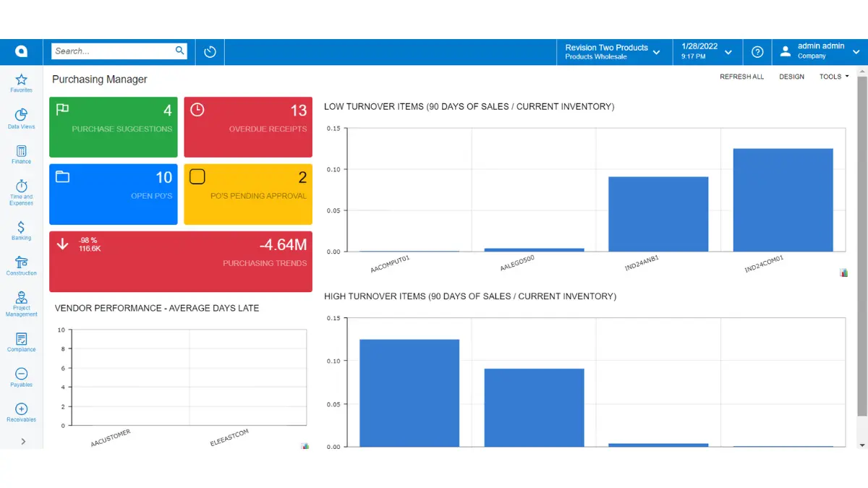868x488 pixels.
Task: Click the history clock icon
Action: [x=210, y=52]
